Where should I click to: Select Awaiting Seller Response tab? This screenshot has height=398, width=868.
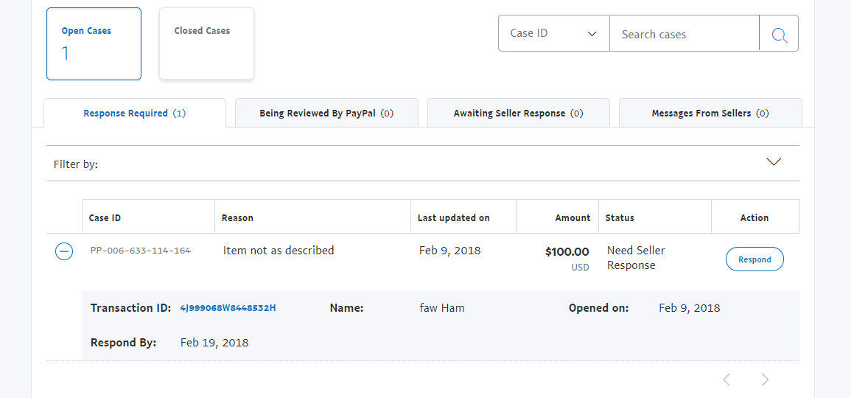tap(518, 114)
